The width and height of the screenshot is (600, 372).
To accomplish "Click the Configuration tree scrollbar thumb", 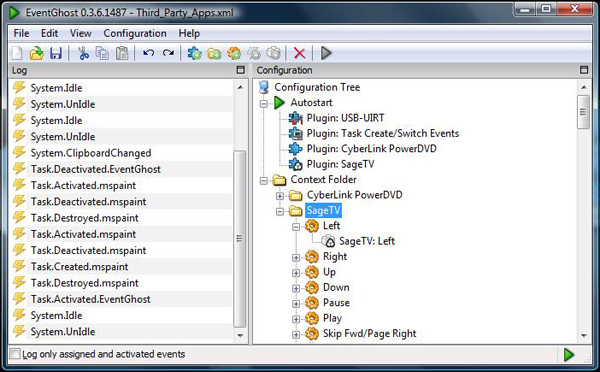I will click(583, 112).
